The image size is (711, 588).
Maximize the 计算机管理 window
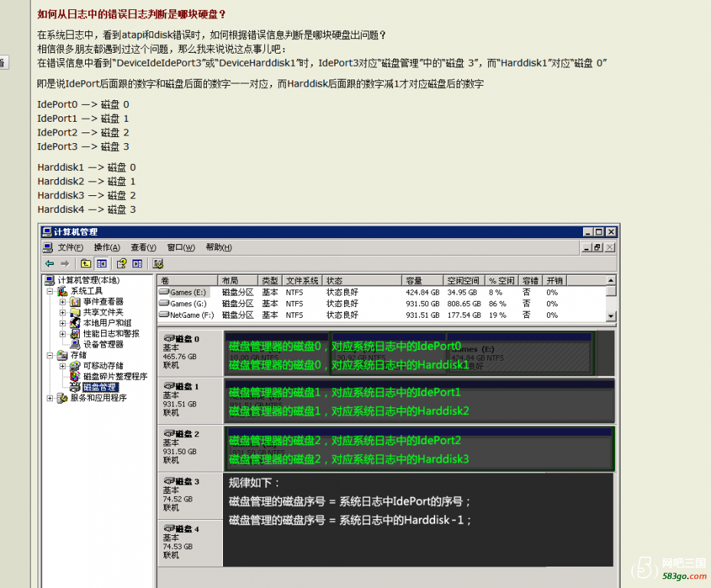coord(599,232)
